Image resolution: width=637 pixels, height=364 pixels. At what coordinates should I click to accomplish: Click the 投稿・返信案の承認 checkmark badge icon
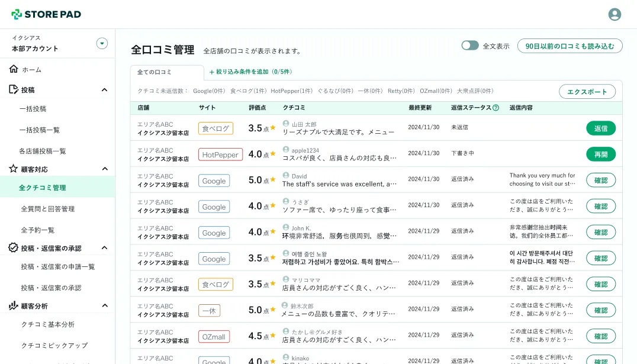click(14, 247)
